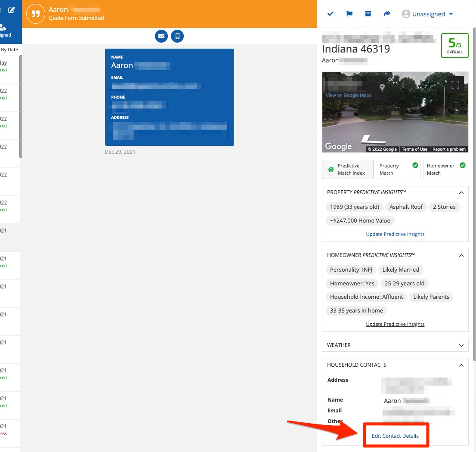Click View on Google Maps link

click(349, 95)
